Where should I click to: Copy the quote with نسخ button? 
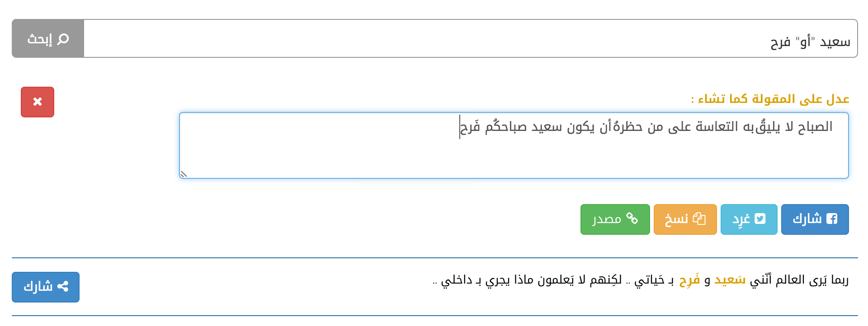click(x=685, y=219)
